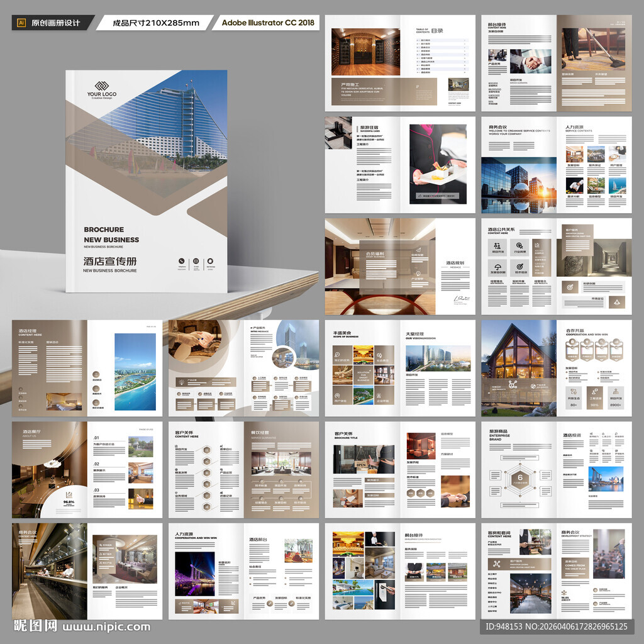Click the QQ message icon on the cover
The width and height of the screenshot is (644, 644).
click(x=210, y=261)
